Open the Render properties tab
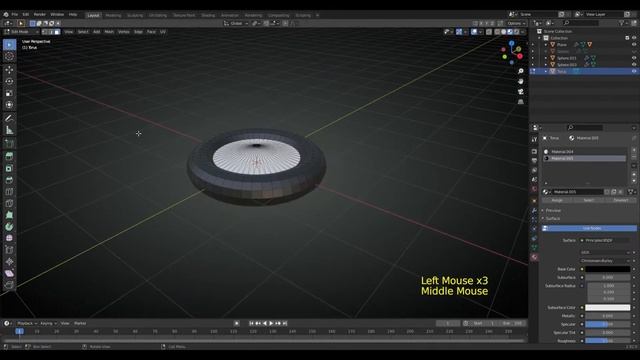Image resolution: width=640 pixels, height=360 pixels. pyautogui.click(x=534, y=151)
